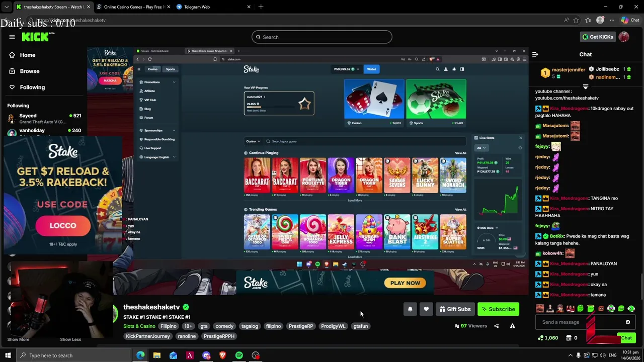Screen dimensions: 644x362
Task: Open the emoji picker in chat
Action: click(x=628, y=322)
